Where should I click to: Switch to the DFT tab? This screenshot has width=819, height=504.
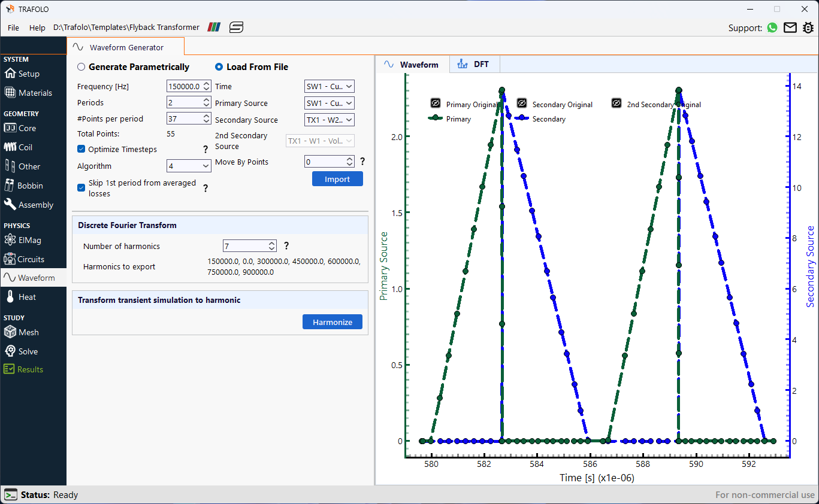[474, 63]
